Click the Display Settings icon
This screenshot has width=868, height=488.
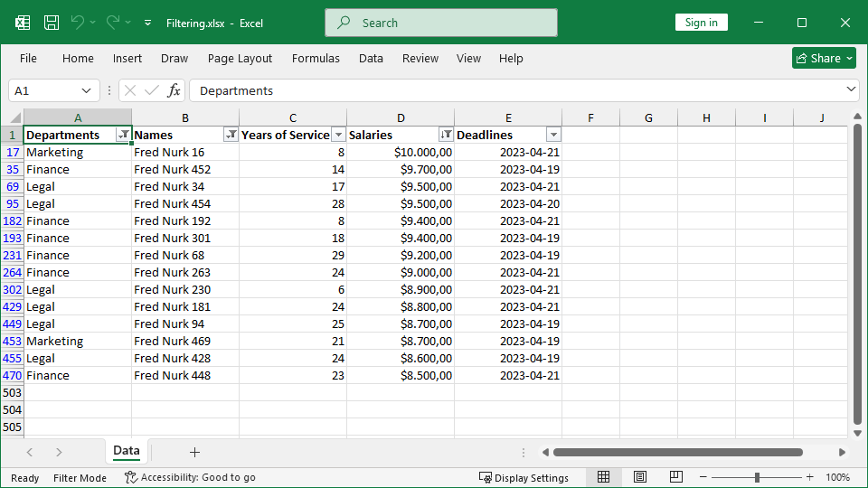click(x=486, y=477)
